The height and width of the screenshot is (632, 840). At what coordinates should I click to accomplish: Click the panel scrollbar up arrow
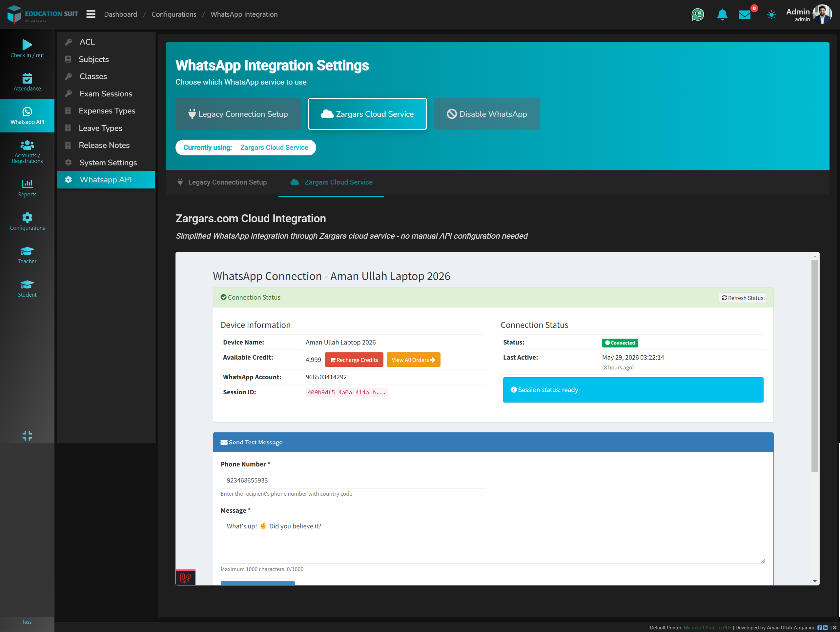click(x=814, y=256)
